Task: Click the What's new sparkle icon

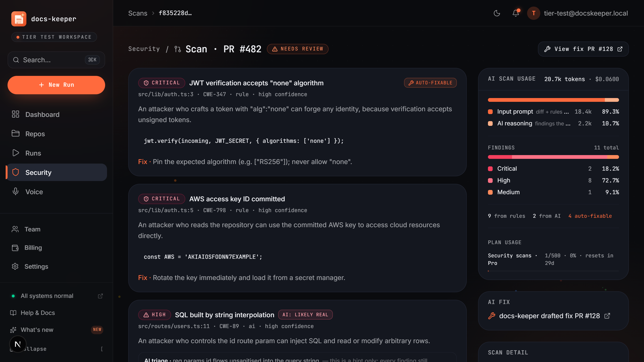Action: [x=13, y=330]
